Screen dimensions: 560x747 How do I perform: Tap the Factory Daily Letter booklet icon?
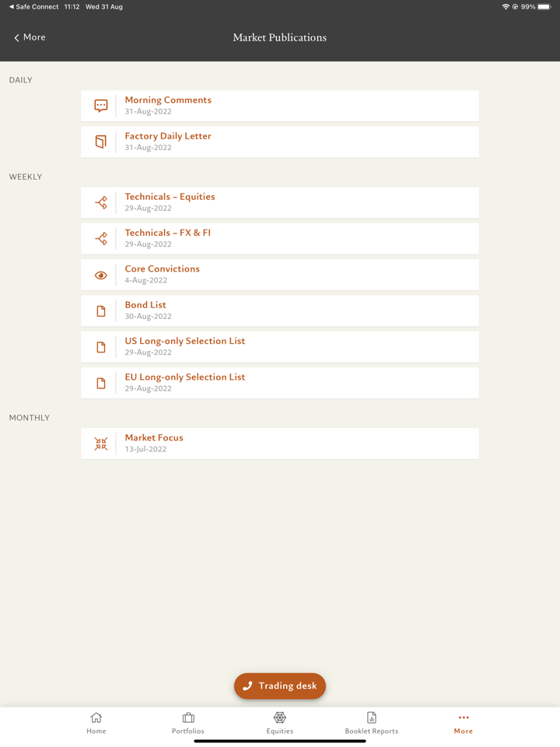point(101,142)
